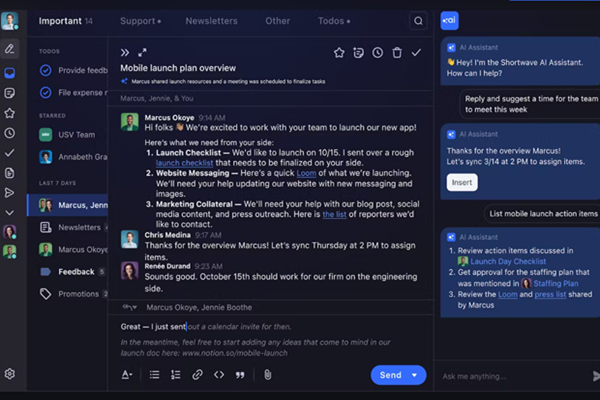Insert a bulleted list
This screenshot has width=600, height=400.
point(154,375)
